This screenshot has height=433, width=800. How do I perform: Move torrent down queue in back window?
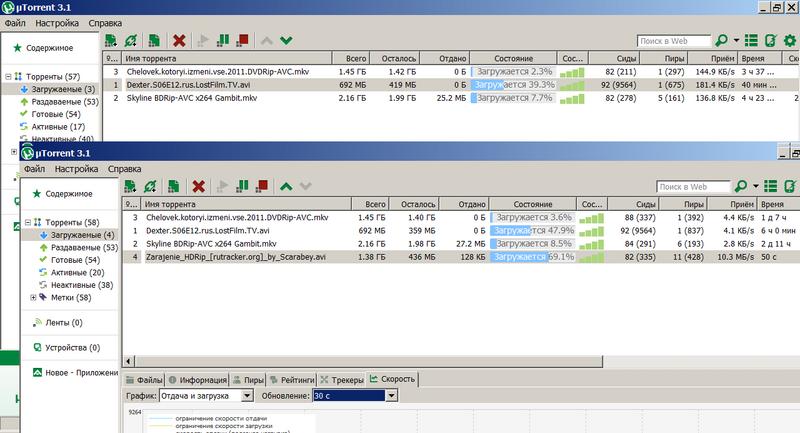click(x=286, y=41)
